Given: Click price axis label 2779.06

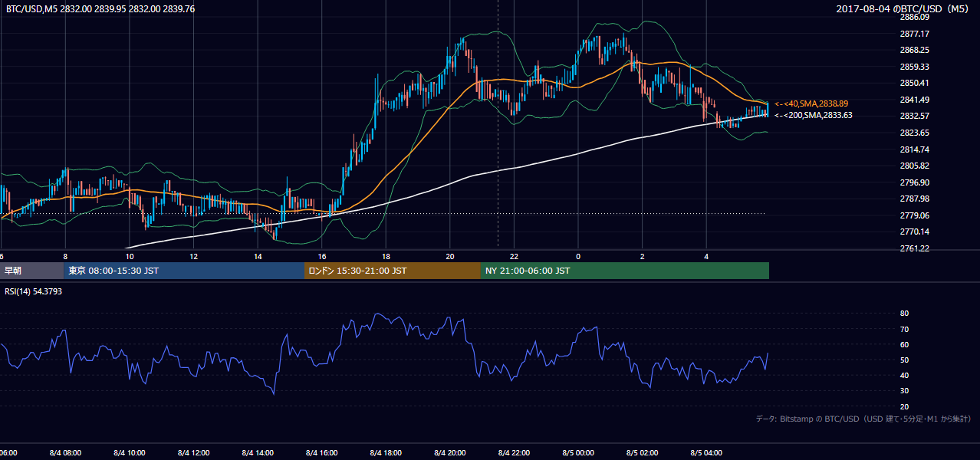Looking at the screenshot, I should coord(914,215).
